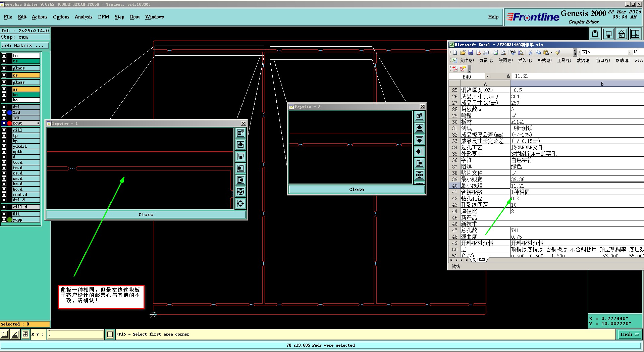Open the Analysis menu
644x352 pixels.
(x=84, y=17)
